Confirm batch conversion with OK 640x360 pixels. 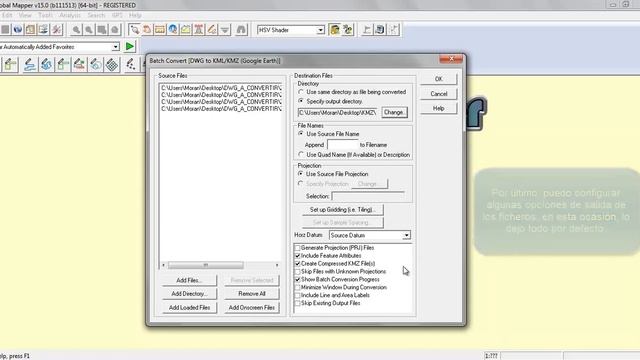point(438,79)
